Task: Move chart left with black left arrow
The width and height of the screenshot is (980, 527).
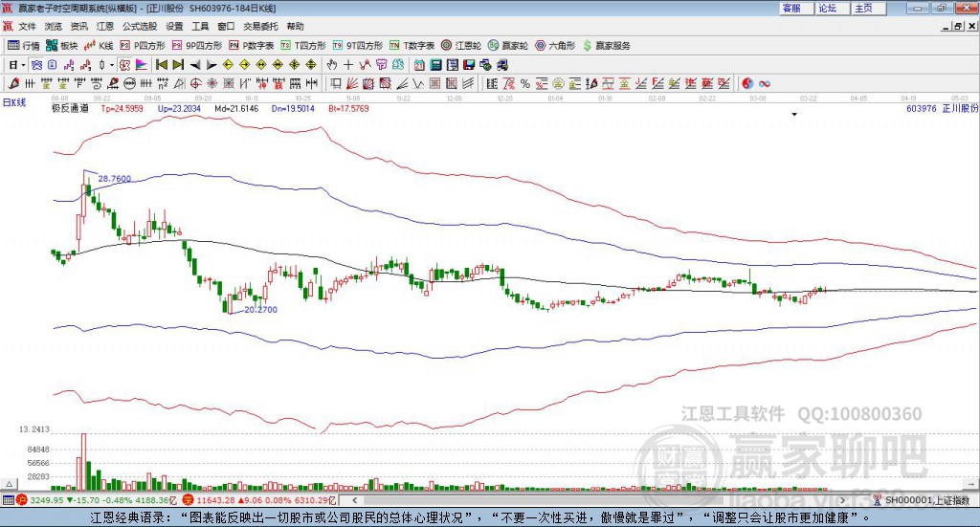Action: click(195, 65)
